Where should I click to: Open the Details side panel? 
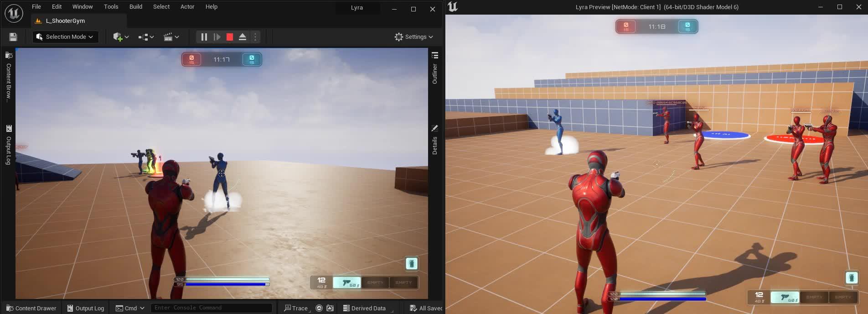tap(435, 140)
